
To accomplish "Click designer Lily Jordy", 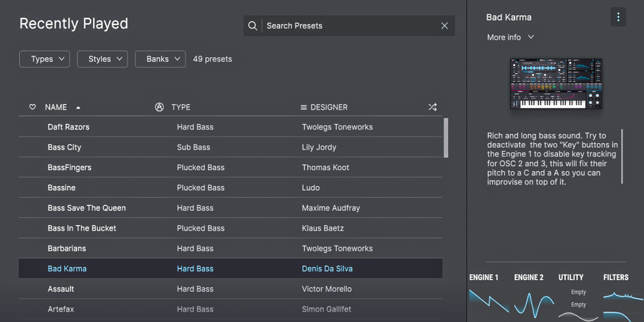I will coord(319,147).
